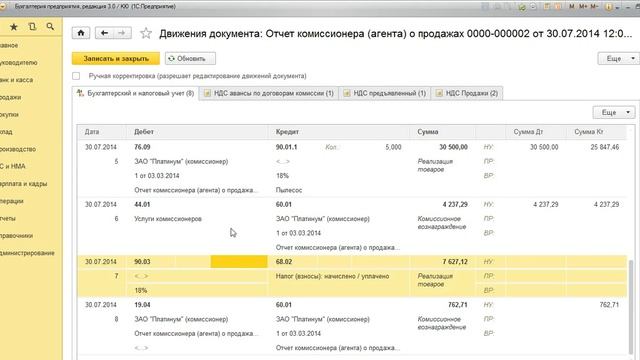This screenshot has width=640, height=360.
Task: Open Главное section in sidebar
Action: [x=9, y=45]
